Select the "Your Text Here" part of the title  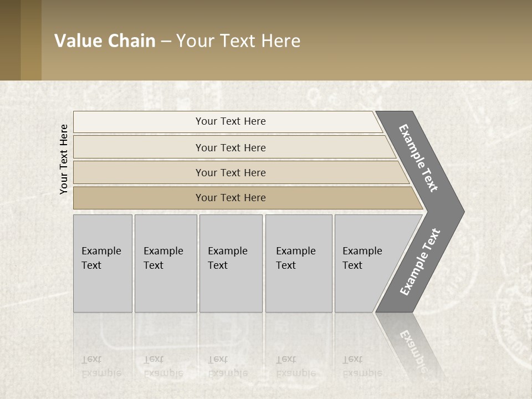[x=238, y=41]
